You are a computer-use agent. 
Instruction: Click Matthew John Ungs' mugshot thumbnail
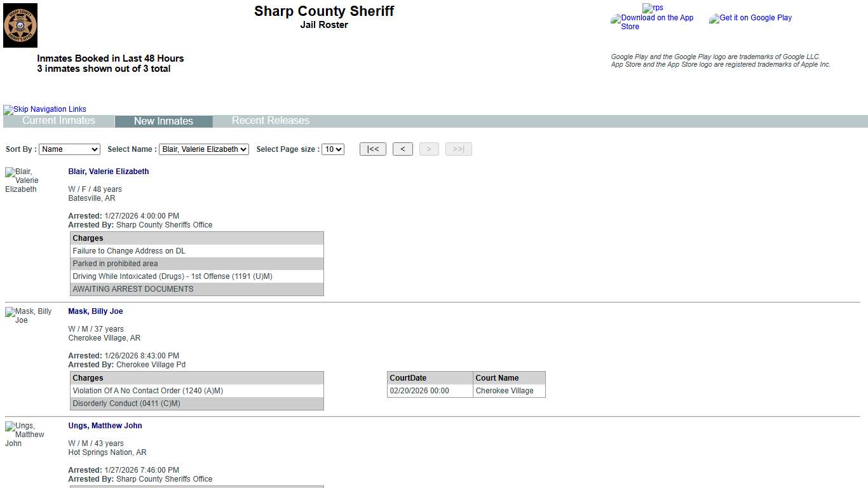(25, 435)
